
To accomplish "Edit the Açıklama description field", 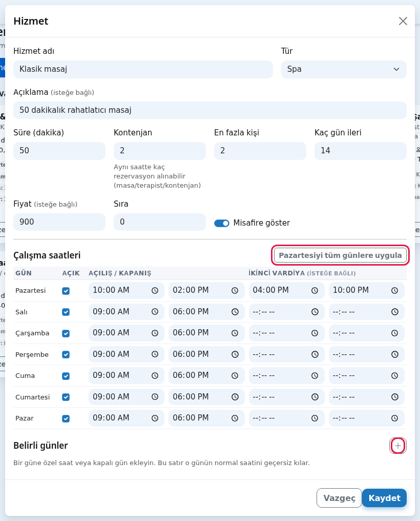I will click(209, 110).
